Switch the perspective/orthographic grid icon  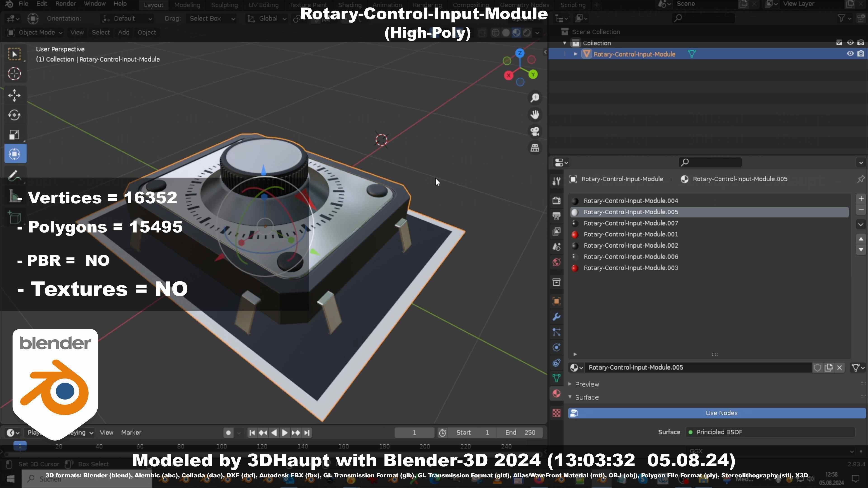535,148
